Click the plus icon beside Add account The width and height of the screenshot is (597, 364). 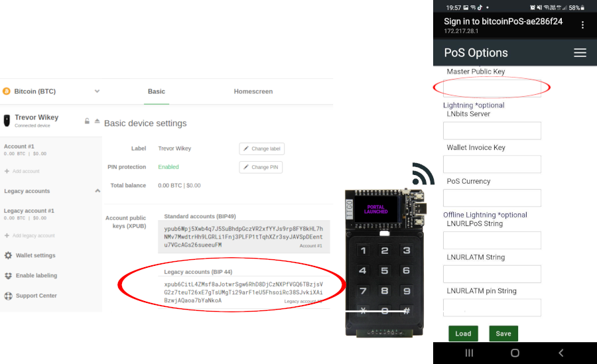tap(7, 171)
